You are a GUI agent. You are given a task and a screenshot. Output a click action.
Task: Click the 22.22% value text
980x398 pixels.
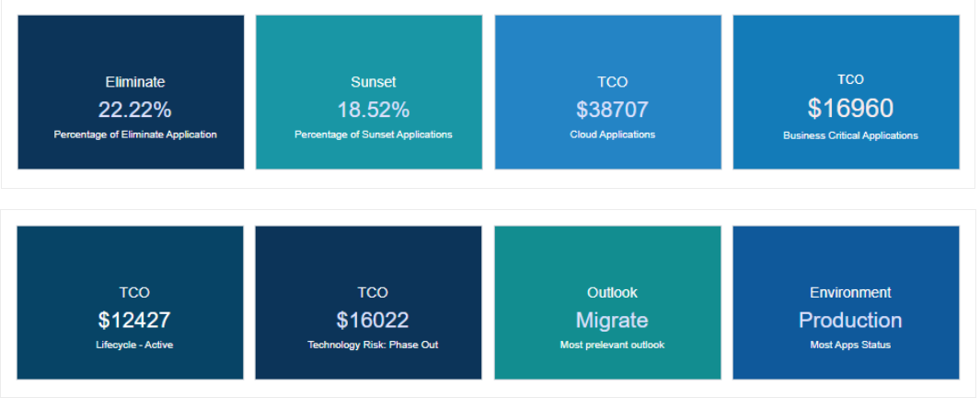pyautogui.click(x=135, y=111)
